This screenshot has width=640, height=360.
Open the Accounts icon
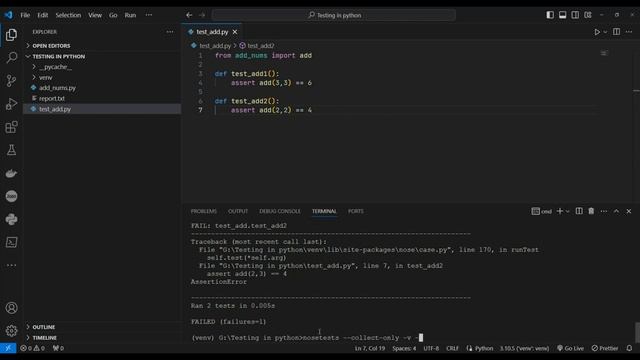pyautogui.click(x=11, y=308)
